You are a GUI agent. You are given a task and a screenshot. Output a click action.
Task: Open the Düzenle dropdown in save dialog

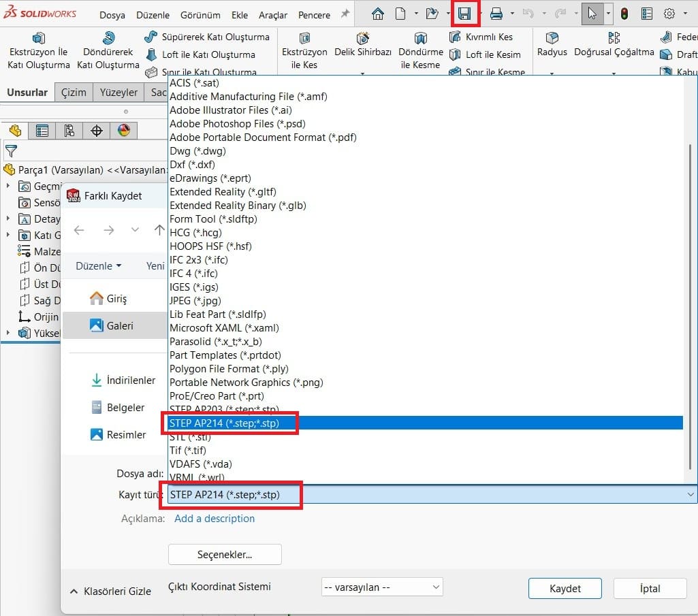click(98, 265)
